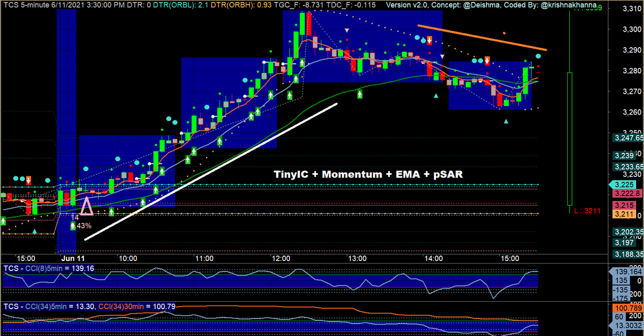Image resolution: width=644 pixels, height=336 pixels.
Task: Click the cyan triangle near the first 15:00 label
Action: pos(35,231)
